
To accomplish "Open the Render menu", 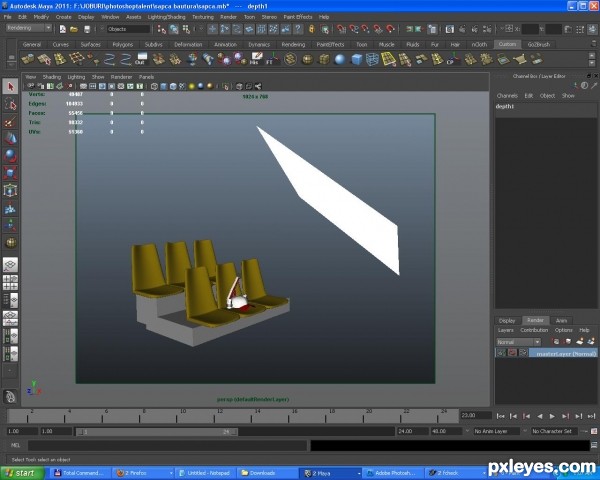I will pos(228,17).
